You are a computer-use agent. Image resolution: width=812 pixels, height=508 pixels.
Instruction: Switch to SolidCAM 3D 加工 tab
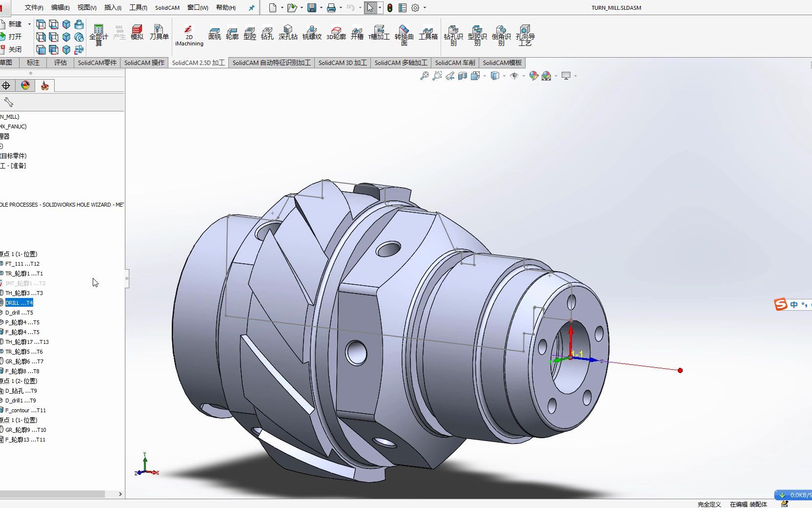click(343, 63)
